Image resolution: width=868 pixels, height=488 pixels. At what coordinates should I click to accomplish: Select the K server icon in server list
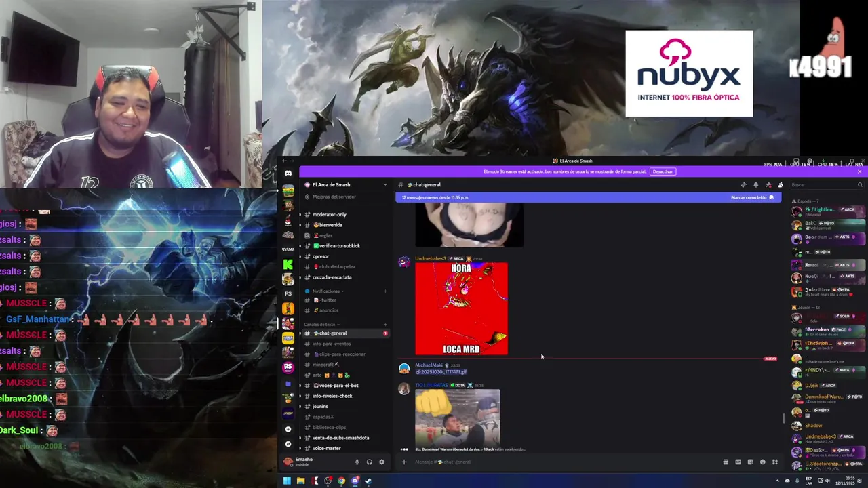pos(288,264)
